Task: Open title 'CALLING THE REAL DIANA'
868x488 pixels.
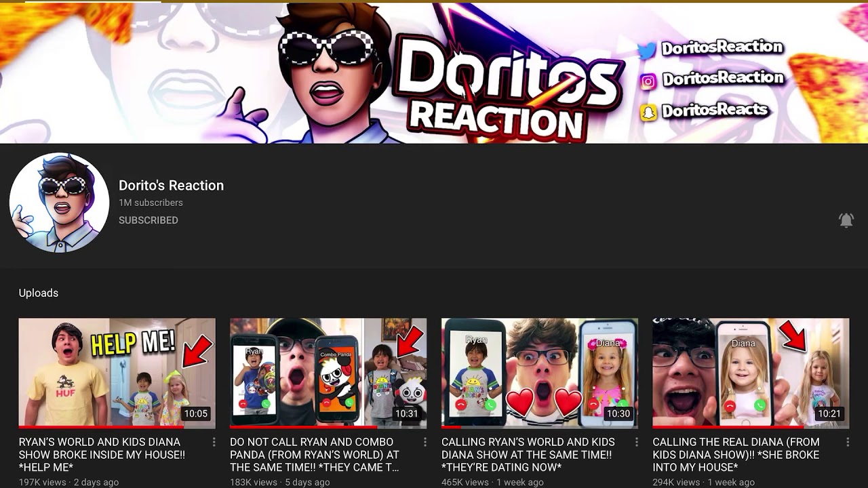Action: [736, 455]
